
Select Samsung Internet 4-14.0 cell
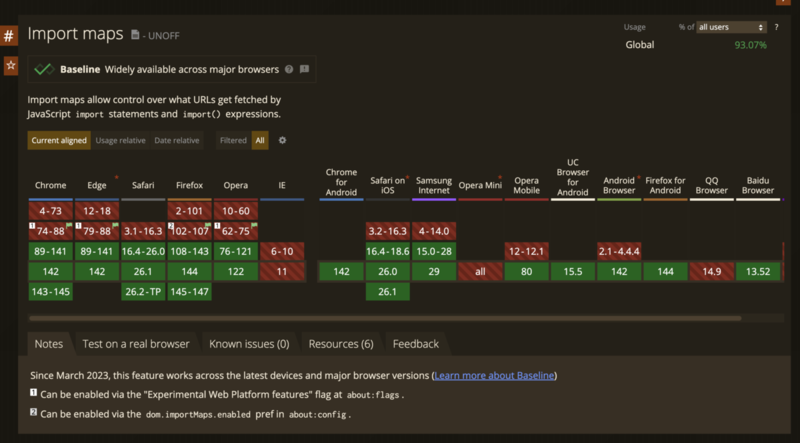pyautogui.click(x=434, y=231)
